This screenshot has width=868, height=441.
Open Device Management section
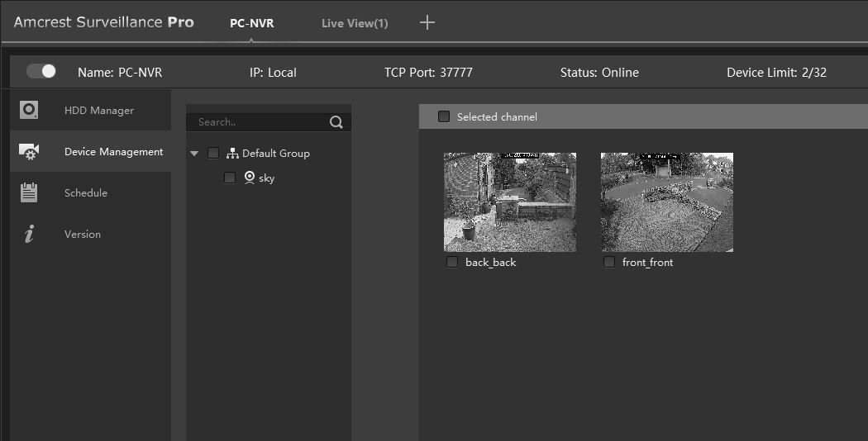91,152
